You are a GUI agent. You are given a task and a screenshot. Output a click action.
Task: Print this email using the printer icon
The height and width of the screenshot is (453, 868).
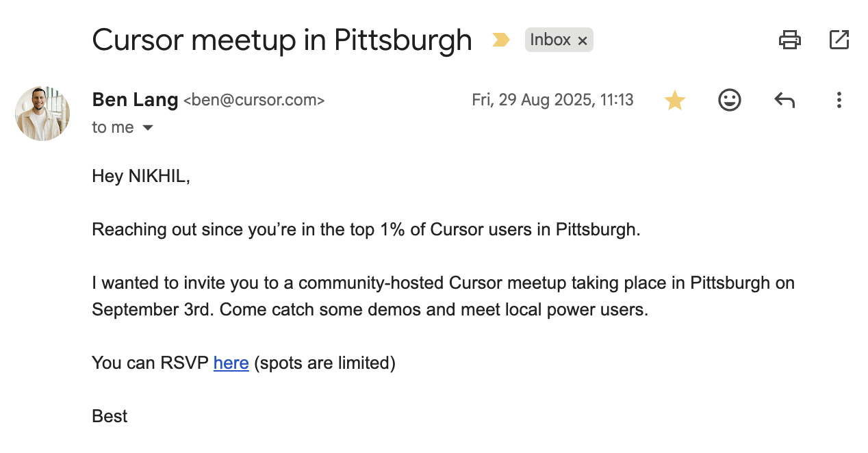coord(789,40)
